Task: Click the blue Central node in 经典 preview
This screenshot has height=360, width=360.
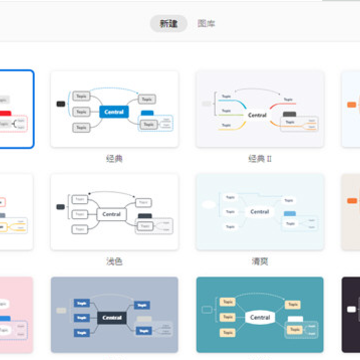Action: pos(114,112)
